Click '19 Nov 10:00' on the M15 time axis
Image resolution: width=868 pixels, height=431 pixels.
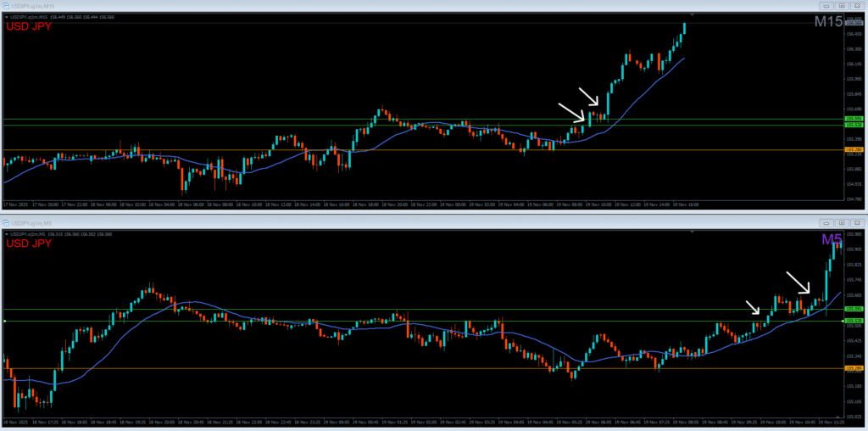[599, 204]
